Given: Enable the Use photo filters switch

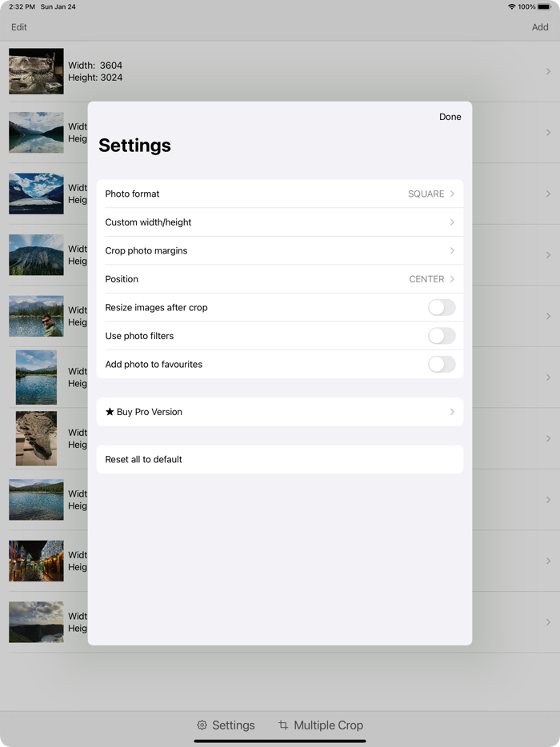Looking at the screenshot, I should pos(442,336).
